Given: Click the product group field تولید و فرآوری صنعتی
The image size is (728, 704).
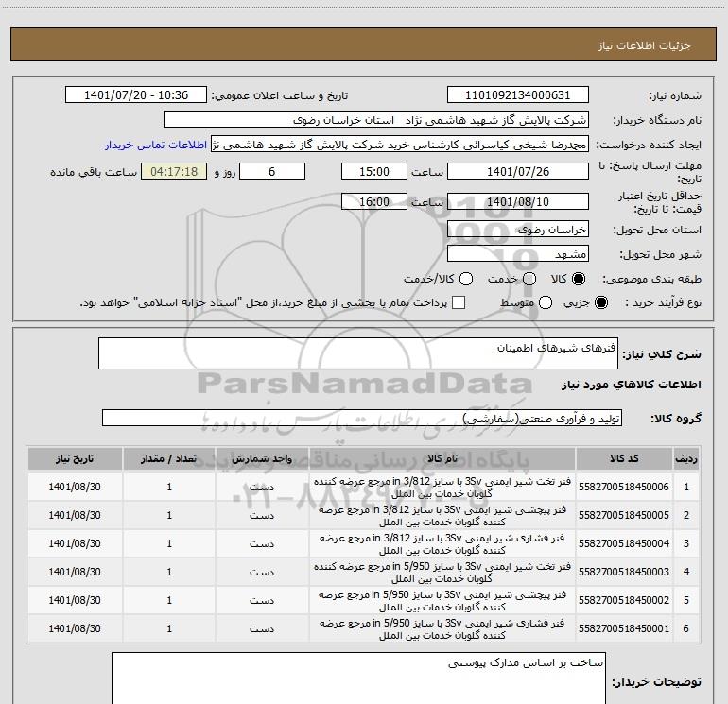Looking at the screenshot, I should coord(362,418).
